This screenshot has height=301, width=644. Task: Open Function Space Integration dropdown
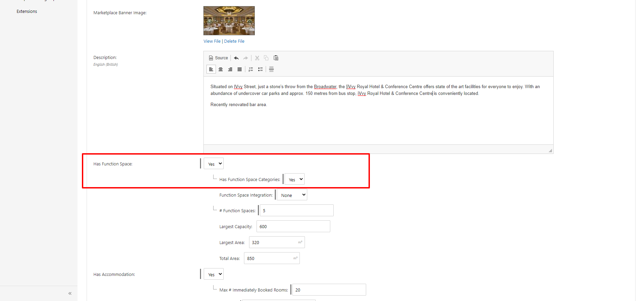pyautogui.click(x=292, y=195)
